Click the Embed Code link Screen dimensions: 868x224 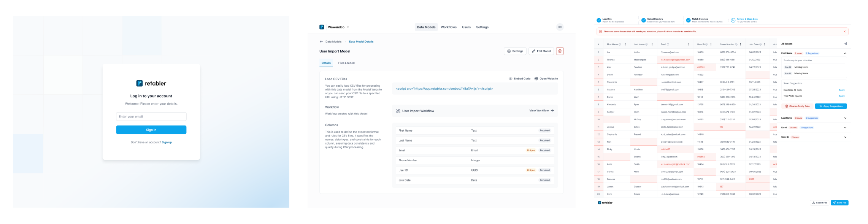(x=519, y=79)
